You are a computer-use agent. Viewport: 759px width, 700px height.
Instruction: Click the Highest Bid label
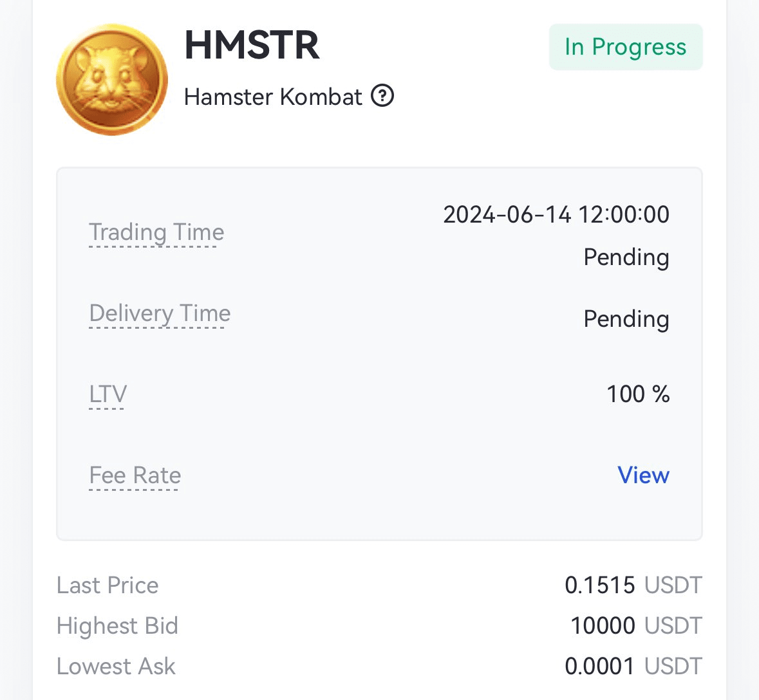click(x=117, y=625)
